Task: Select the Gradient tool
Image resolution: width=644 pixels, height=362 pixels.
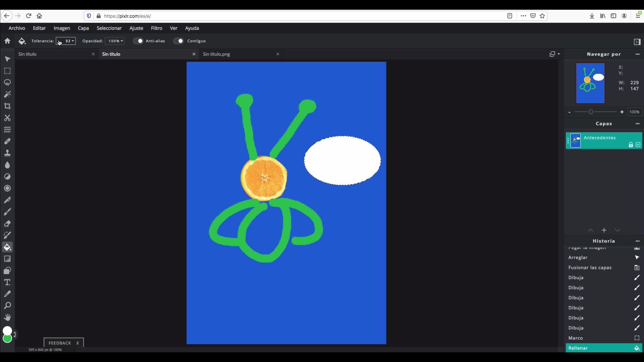Action: point(7,259)
